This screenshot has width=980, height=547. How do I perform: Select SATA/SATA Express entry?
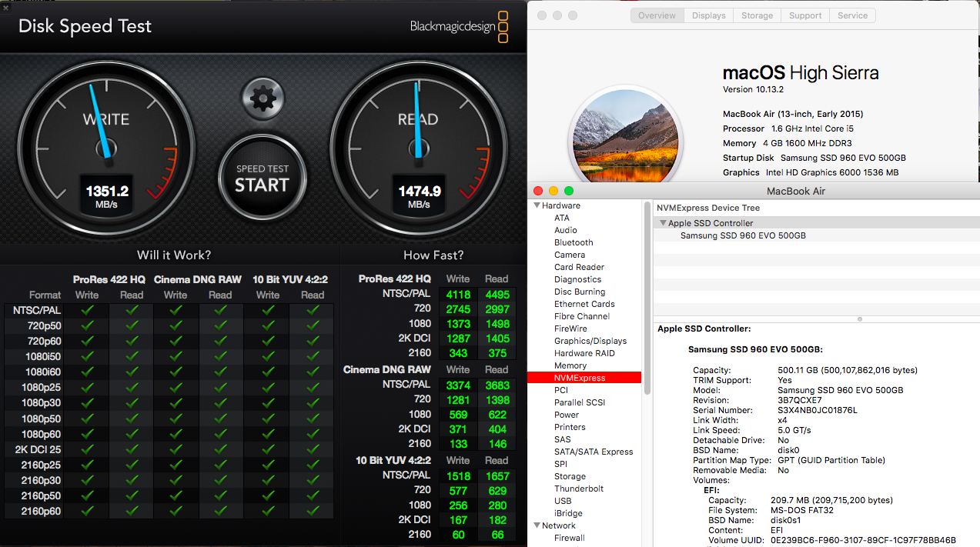(594, 452)
